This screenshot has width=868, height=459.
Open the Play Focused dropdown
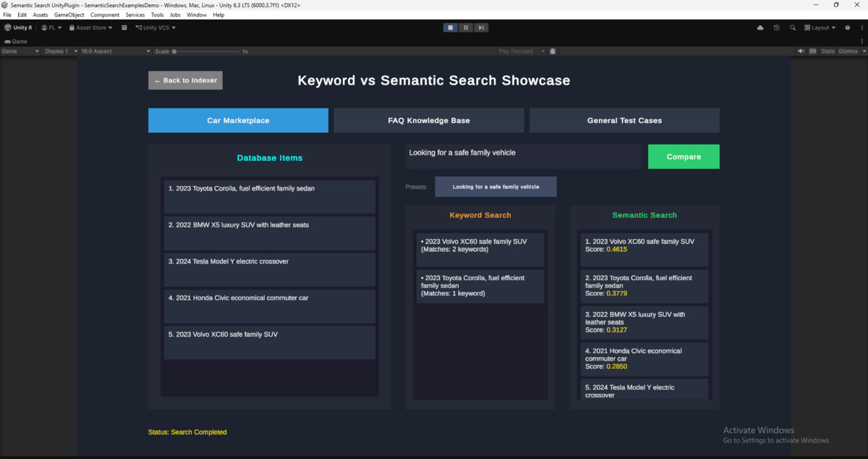[520, 51]
